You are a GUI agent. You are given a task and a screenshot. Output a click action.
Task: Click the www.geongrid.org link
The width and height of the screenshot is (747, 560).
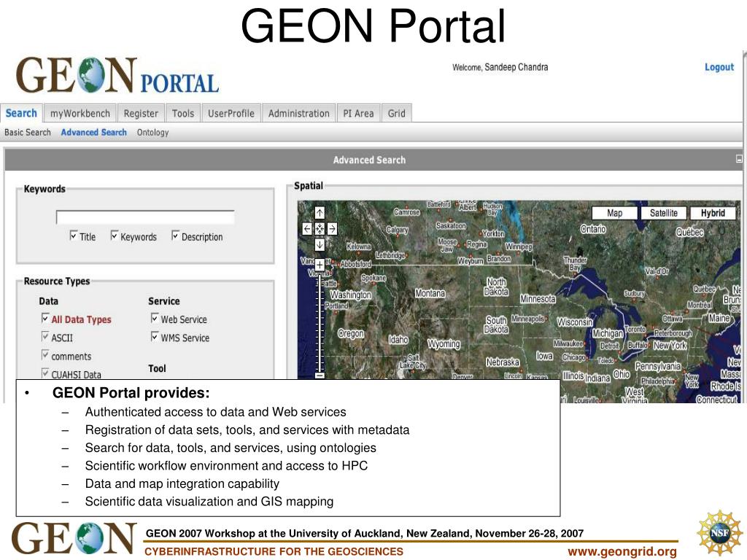pyautogui.click(x=622, y=551)
